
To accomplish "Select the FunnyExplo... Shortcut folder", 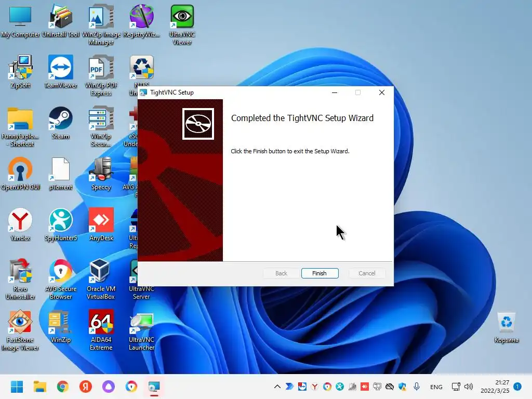I will (20, 127).
